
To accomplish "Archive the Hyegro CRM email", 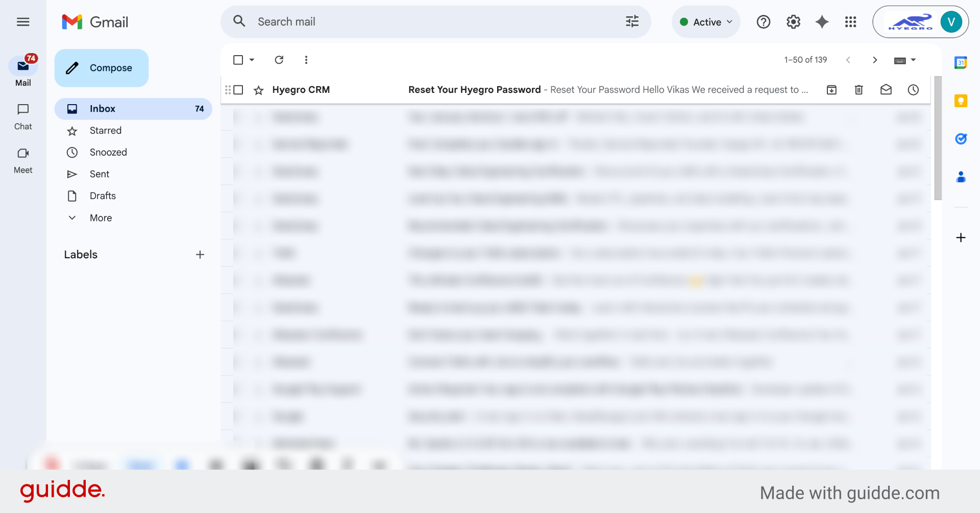I will [831, 89].
